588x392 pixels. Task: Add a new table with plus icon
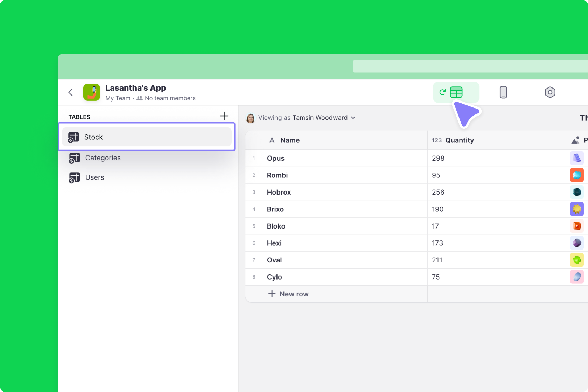click(224, 116)
